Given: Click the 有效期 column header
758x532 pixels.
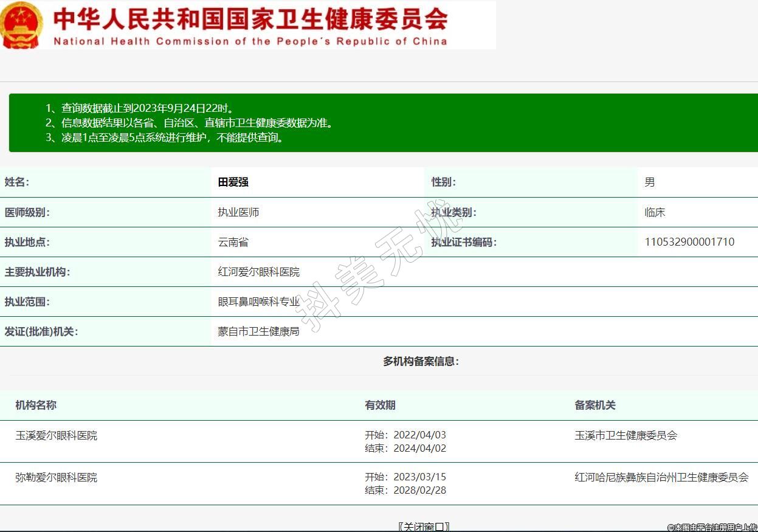Looking at the screenshot, I should [x=380, y=406].
